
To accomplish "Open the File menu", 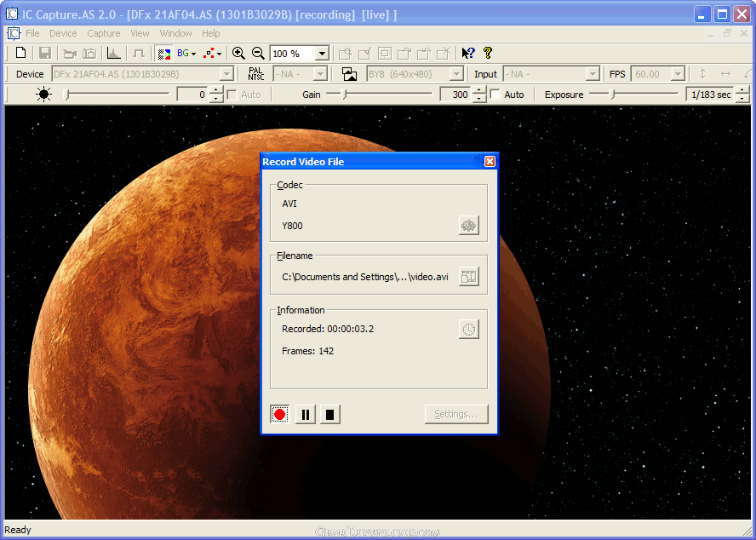I will pos(33,33).
